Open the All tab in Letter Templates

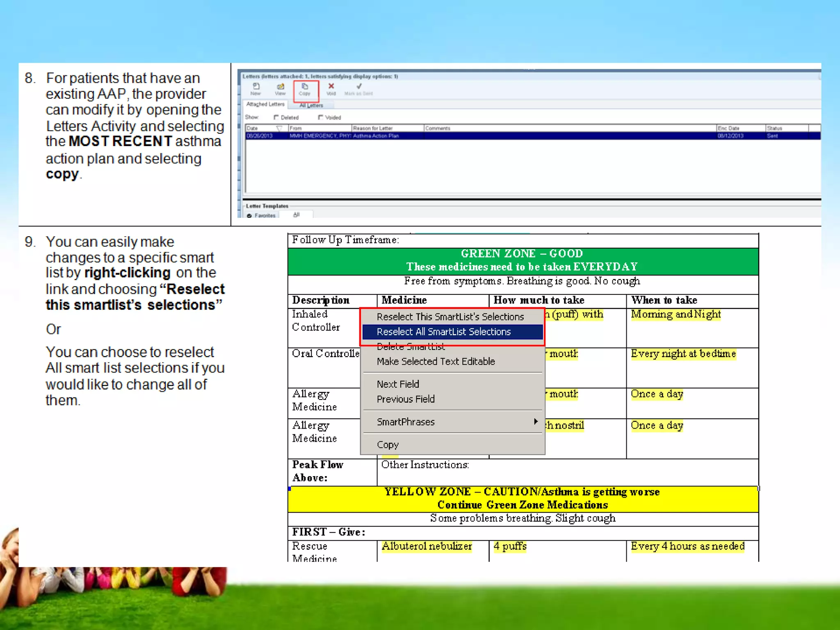pyautogui.click(x=297, y=215)
